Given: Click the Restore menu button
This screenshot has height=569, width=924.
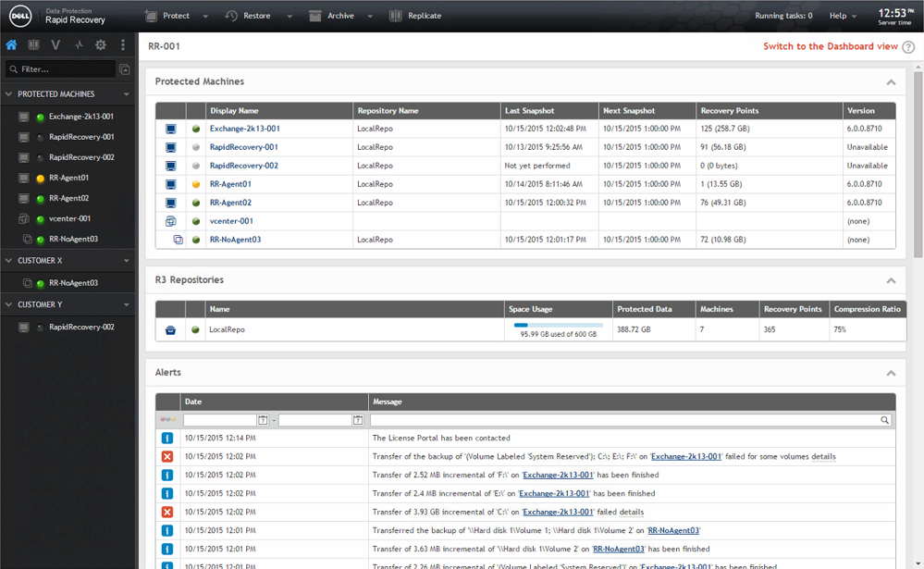Looking at the screenshot, I should (x=248, y=16).
